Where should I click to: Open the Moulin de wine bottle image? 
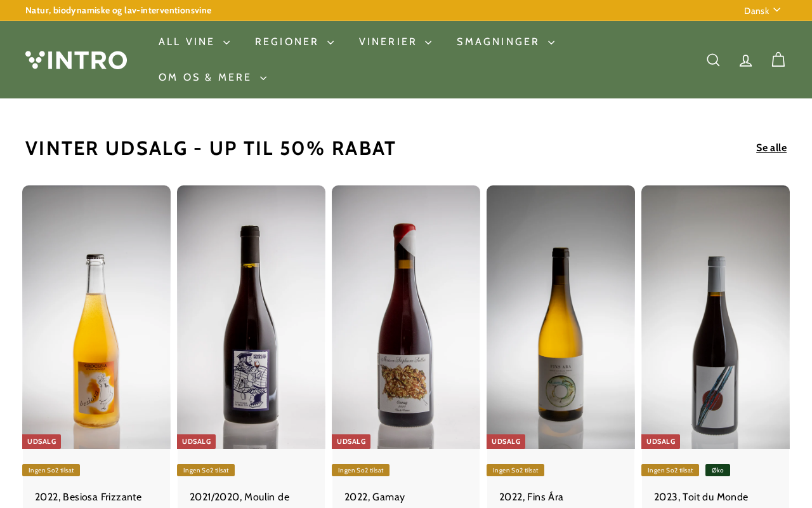pyautogui.click(x=251, y=317)
